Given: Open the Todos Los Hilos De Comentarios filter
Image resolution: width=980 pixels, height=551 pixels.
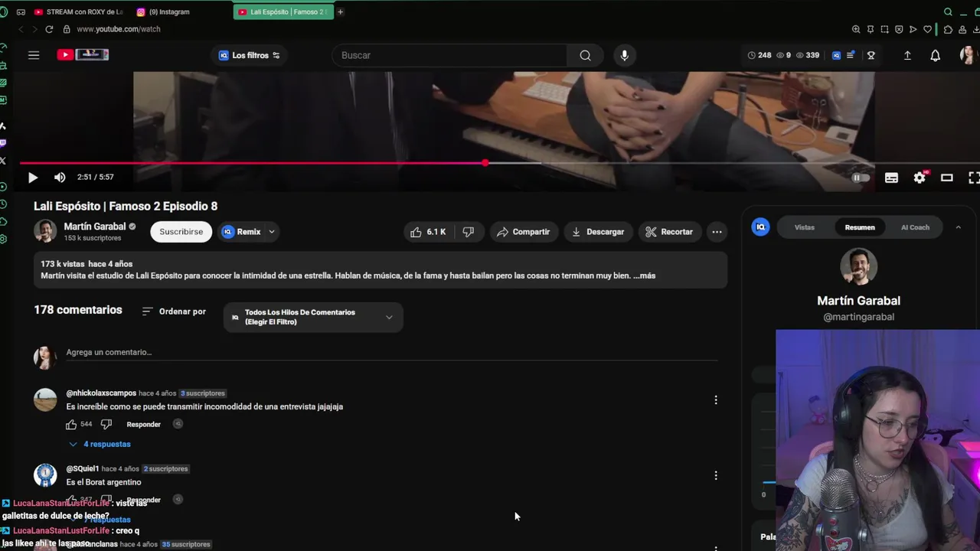Looking at the screenshot, I should point(313,317).
